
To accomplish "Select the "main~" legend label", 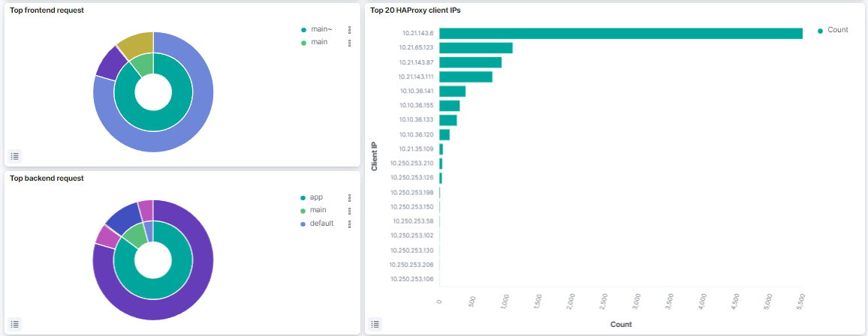I will (321, 30).
